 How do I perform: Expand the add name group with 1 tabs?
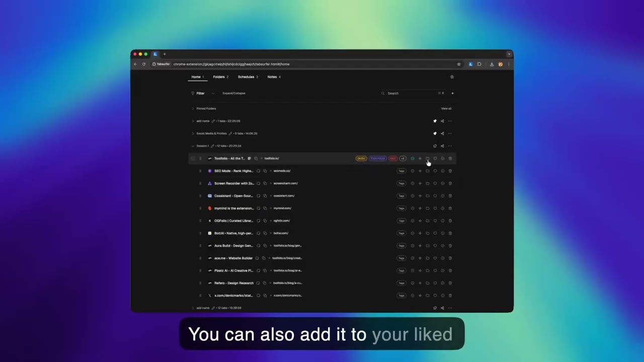coord(193,121)
